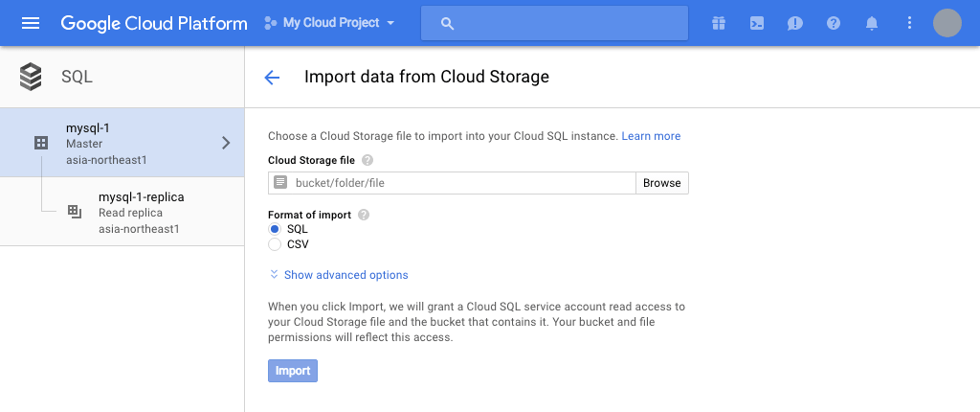Expand mysql-1 with the chevron arrow
This screenshot has width=980, height=412.
click(226, 144)
